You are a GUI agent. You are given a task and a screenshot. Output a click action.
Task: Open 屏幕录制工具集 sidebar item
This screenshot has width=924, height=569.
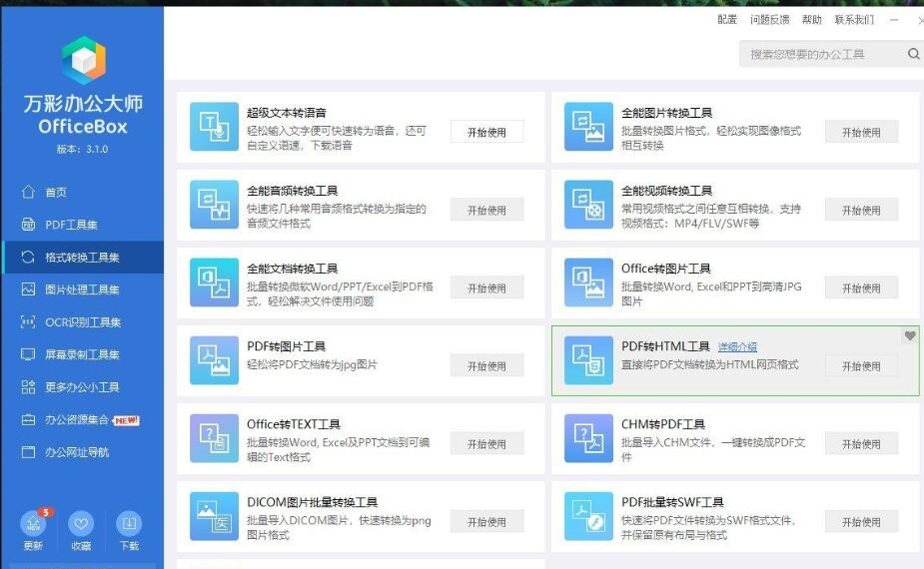click(83, 354)
